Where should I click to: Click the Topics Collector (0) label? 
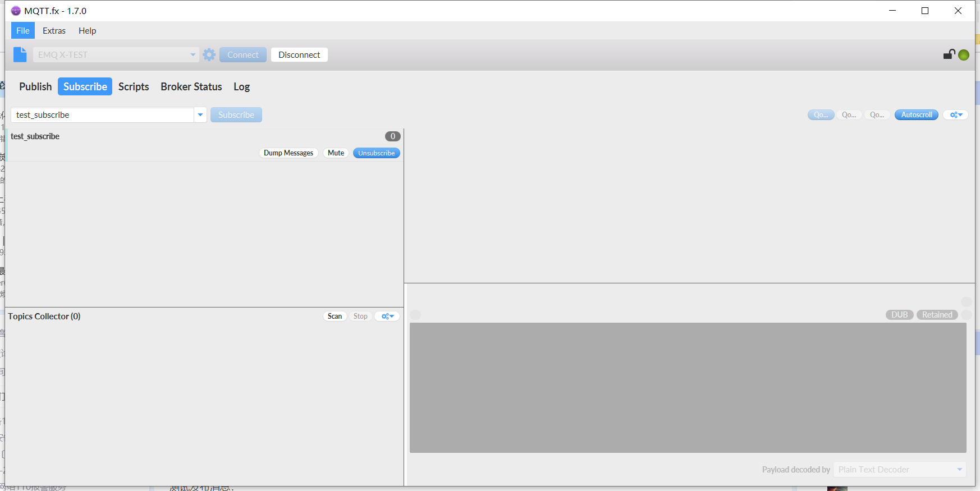[44, 316]
